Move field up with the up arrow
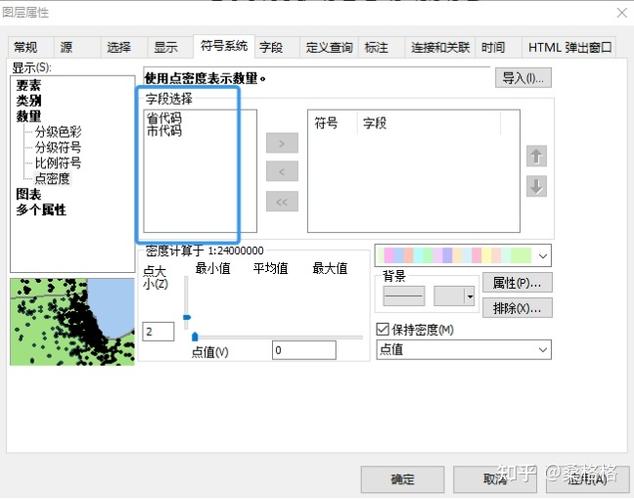This screenshot has width=634, height=500. 536,156
